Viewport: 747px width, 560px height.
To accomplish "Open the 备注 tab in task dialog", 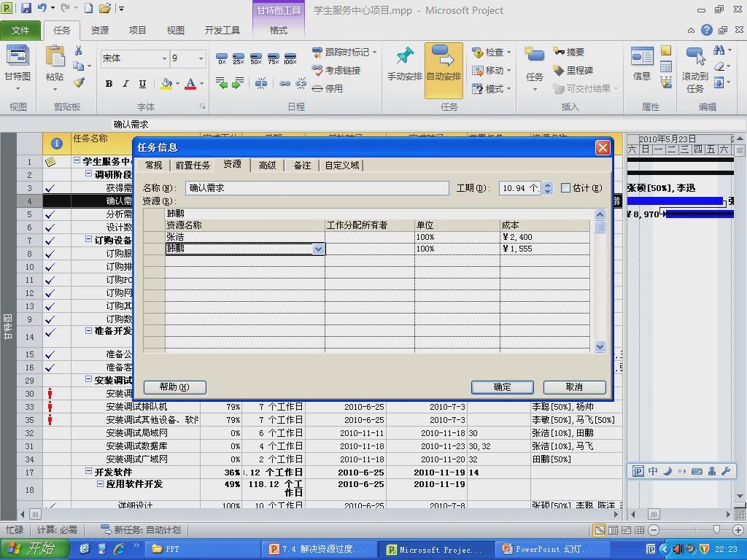I will click(x=302, y=166).
